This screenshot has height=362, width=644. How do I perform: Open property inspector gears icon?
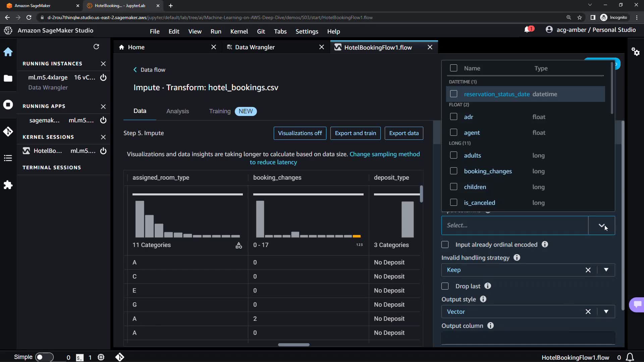pos(635,52)
